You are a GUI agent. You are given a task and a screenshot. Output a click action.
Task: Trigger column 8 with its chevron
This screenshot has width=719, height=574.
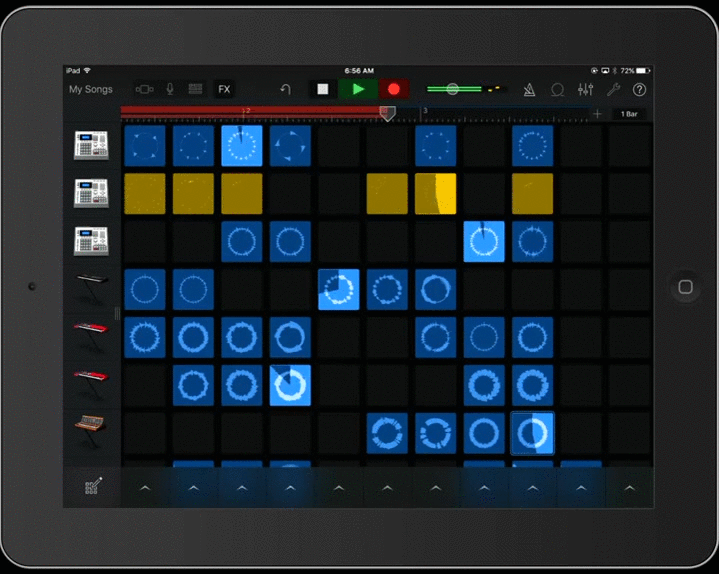484,488
